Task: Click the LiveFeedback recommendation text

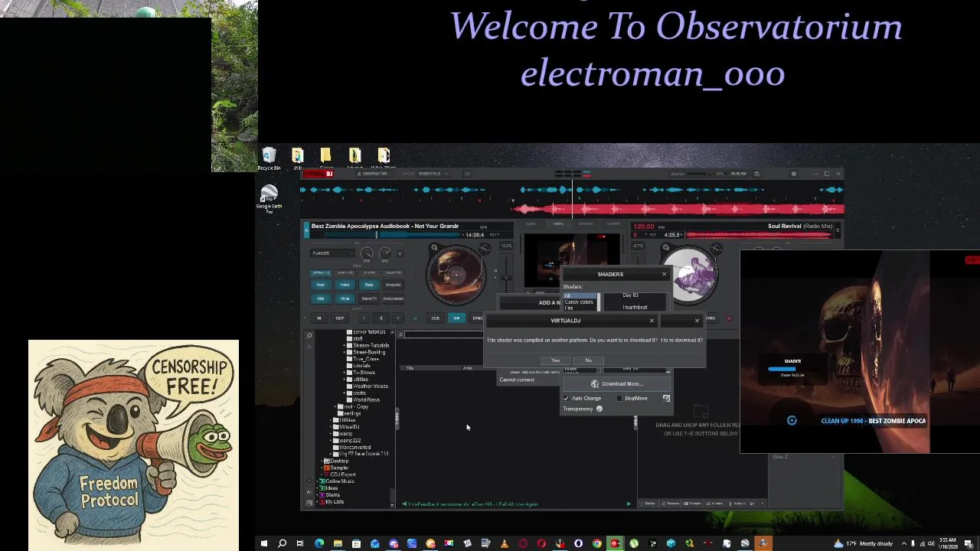Action: [473, 504]
